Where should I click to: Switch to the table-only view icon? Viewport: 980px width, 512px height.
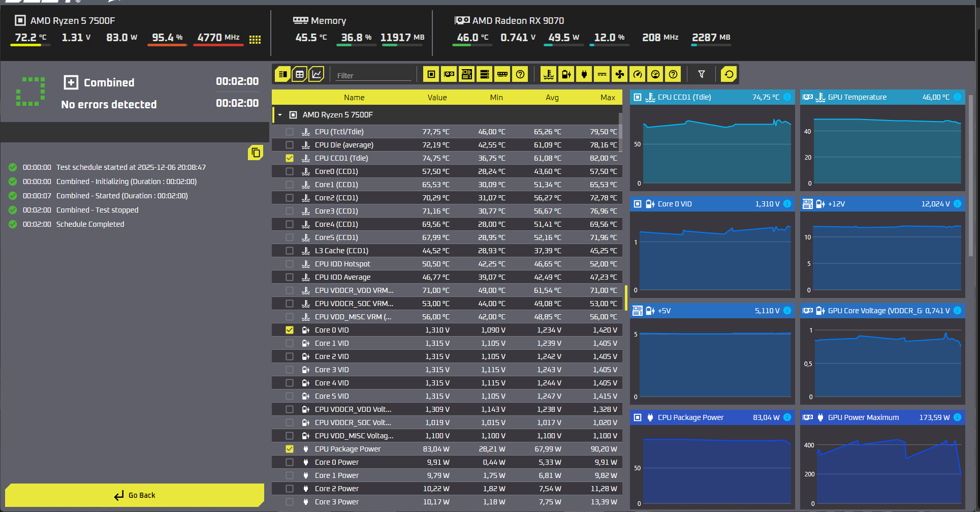coord(300,74)
